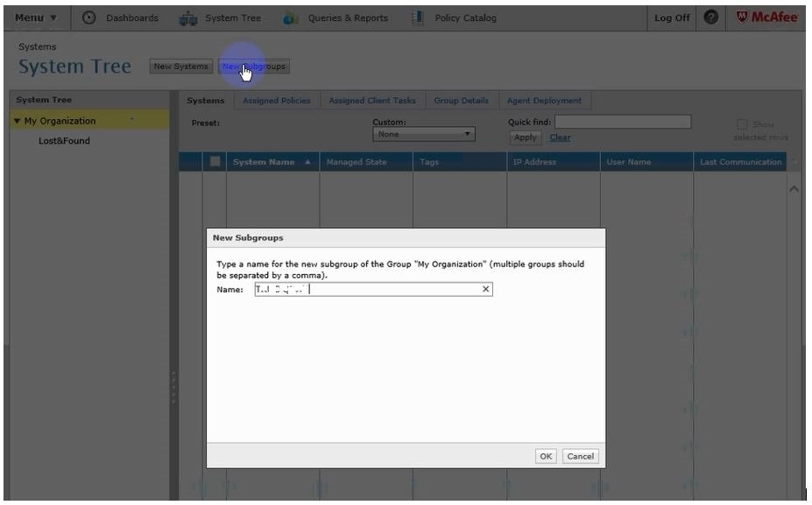Open the Menu dropdown
Screen dimensions: 812x505
tap(36, 18)
